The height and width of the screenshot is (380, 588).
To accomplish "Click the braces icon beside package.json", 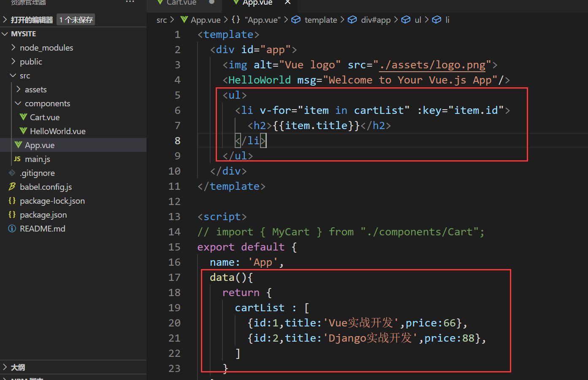I will 12,215.
